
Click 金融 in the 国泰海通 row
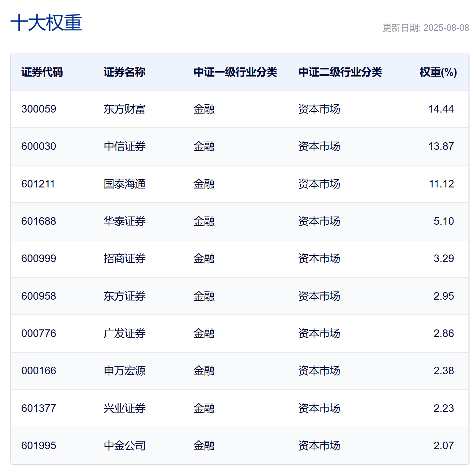(204, 184)
